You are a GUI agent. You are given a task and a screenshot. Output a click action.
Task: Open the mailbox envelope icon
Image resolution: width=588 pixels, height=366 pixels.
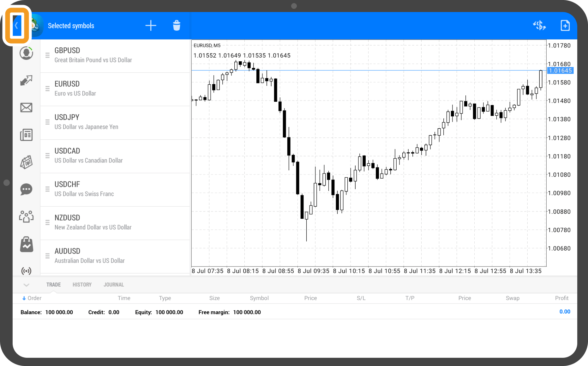[26, 108]
